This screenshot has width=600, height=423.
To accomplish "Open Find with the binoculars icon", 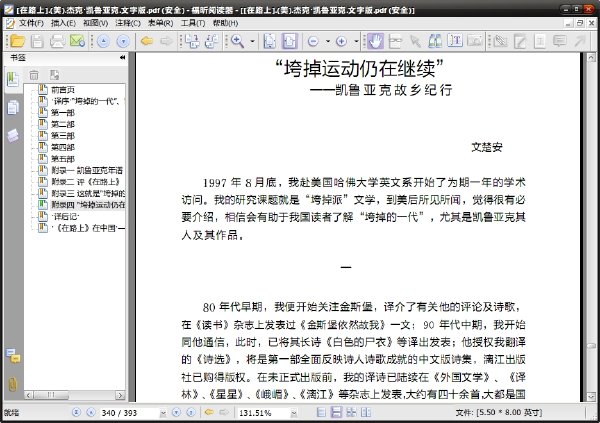I will pyautogui.click(x=435, y=41).
